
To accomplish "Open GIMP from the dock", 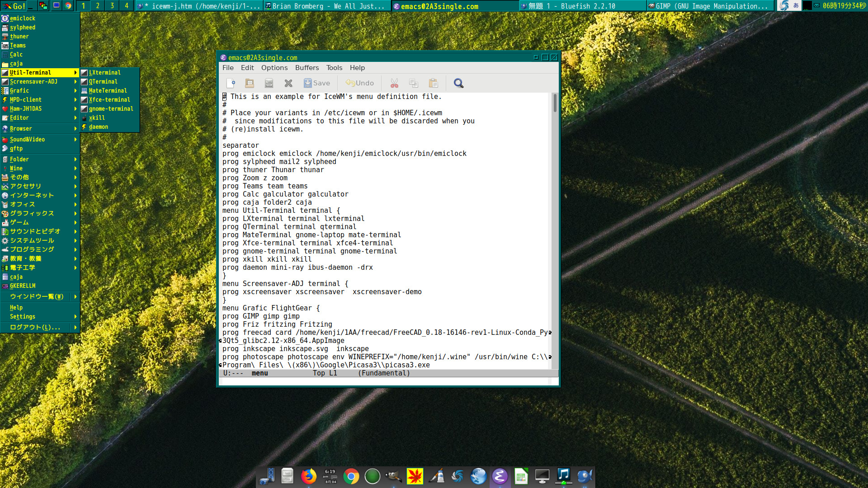I will click(x=393, y=476).
